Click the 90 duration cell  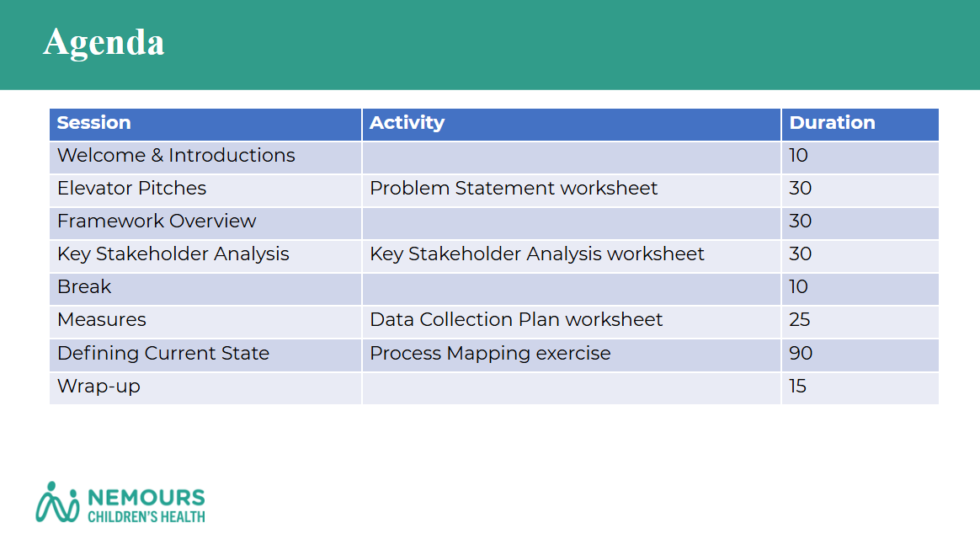(801, 354)
